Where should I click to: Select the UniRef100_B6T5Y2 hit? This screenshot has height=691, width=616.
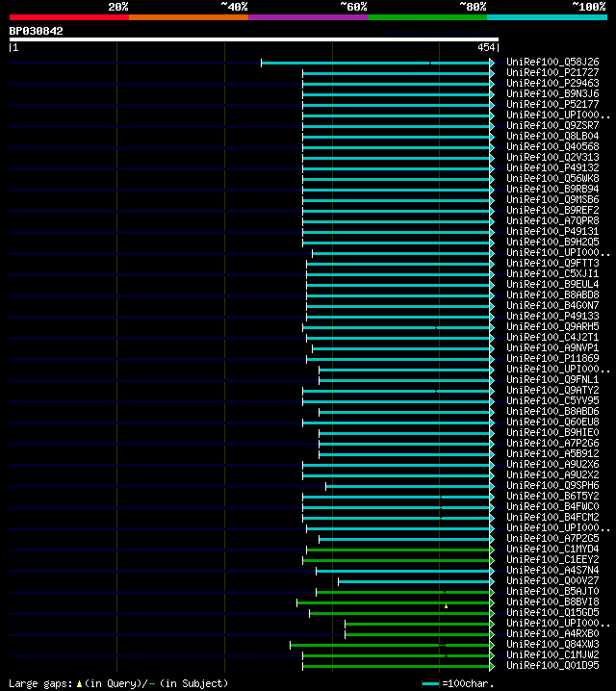[552, 496]
